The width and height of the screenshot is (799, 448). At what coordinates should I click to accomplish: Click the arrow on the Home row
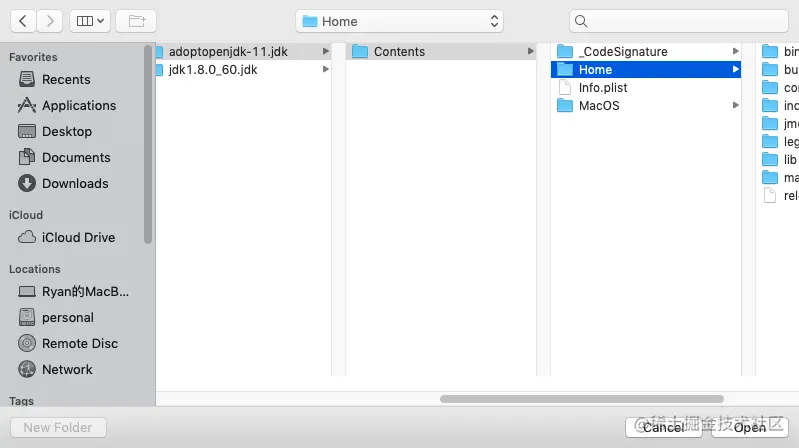click(735, 69)
